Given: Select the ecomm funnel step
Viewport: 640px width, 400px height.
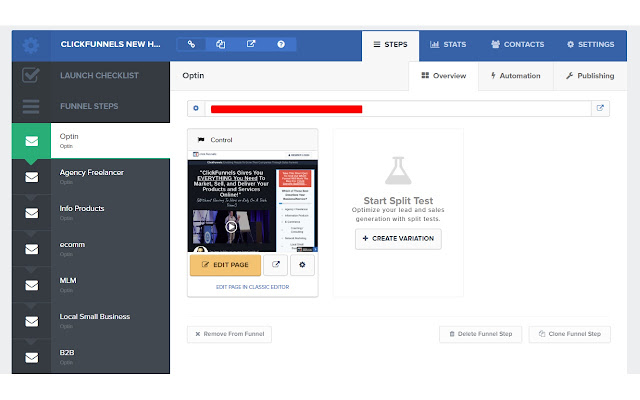Looking at the screenshot, I should pos(91,249).
